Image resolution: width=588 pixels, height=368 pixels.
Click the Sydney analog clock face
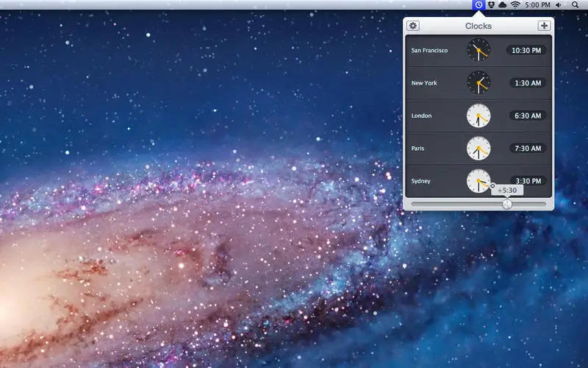(478, 180)
